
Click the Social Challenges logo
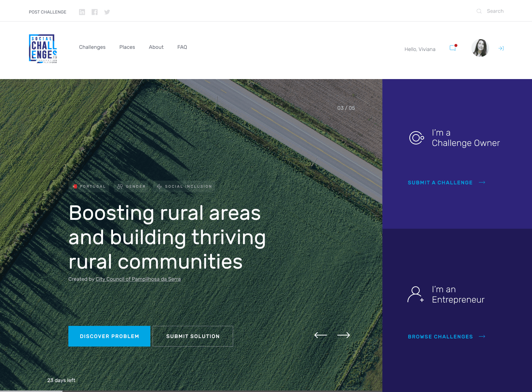[43, 49]
